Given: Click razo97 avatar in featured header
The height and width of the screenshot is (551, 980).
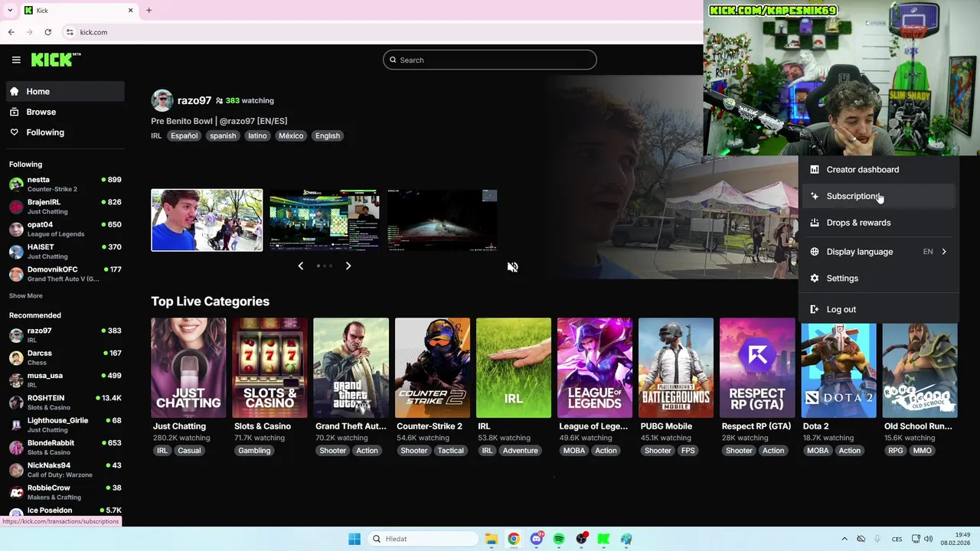Looking at the screenshot, I should pyautogui.click(x=162, y=100).
